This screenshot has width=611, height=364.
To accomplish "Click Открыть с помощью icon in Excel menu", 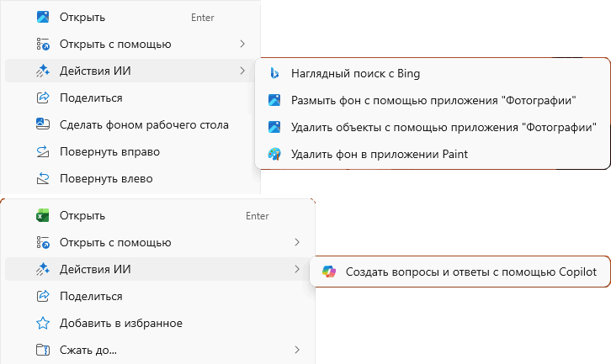I will (x=43, y=242).
